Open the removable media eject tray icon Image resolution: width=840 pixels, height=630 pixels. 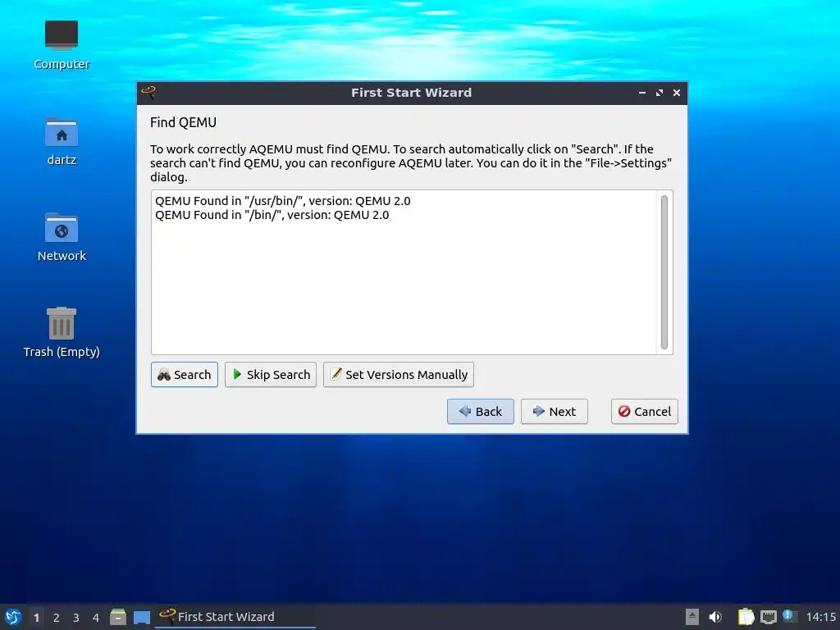692,617
